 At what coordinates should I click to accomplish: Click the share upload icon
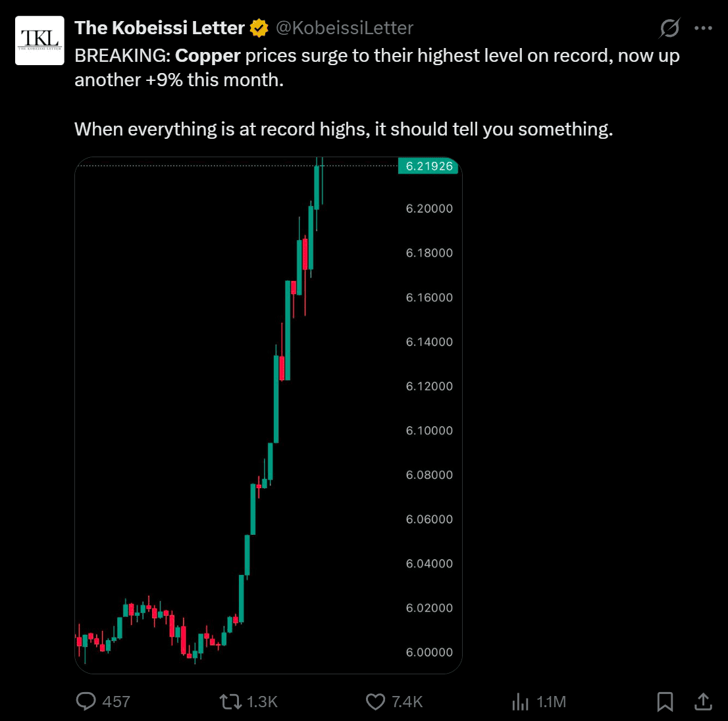703,701
